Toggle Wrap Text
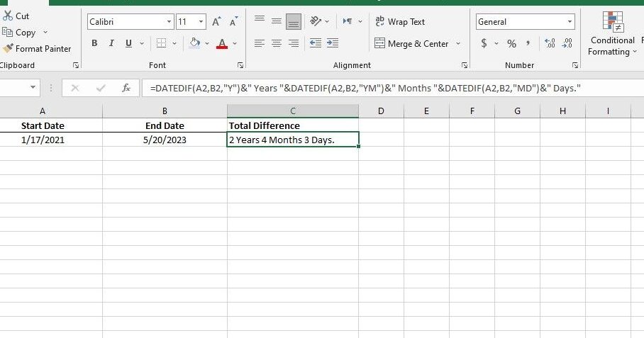 click(399, 22)
